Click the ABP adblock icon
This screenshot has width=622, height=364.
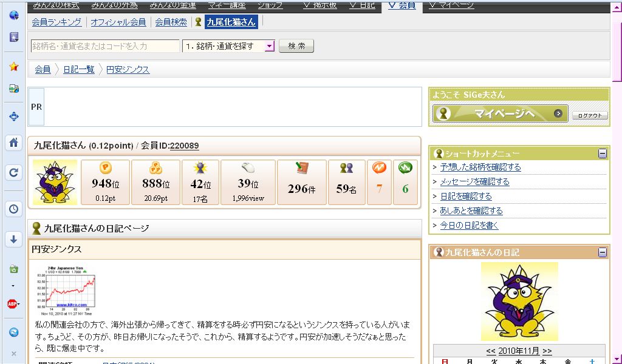[x=13, y=304]
